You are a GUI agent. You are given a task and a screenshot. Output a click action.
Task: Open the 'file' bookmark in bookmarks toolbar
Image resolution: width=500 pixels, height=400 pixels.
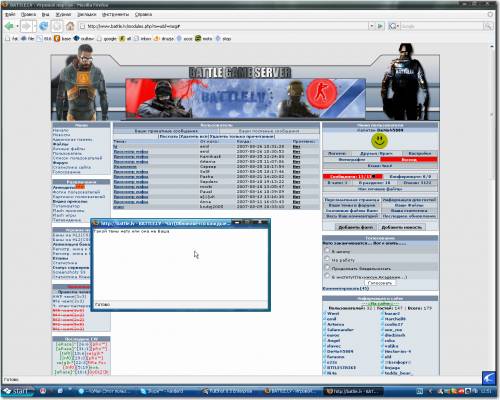pos(28,39)
